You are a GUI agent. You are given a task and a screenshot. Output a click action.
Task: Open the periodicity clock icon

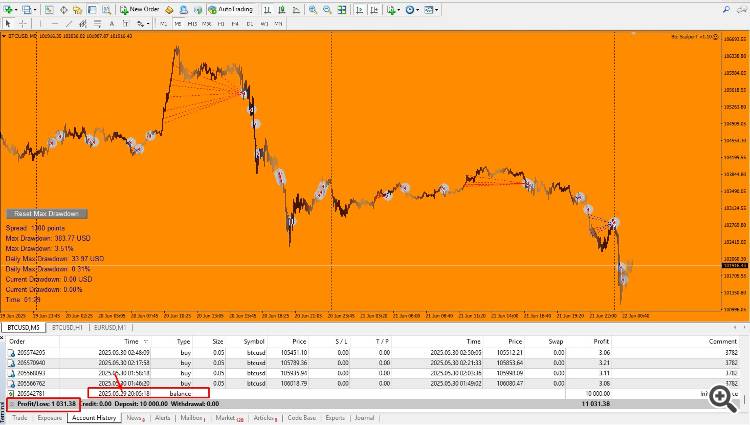[x=409, y=10]
